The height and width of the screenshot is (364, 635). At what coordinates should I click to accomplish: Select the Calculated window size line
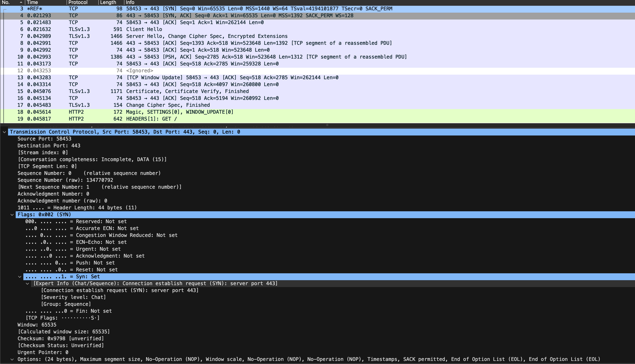tap(64, 332)
